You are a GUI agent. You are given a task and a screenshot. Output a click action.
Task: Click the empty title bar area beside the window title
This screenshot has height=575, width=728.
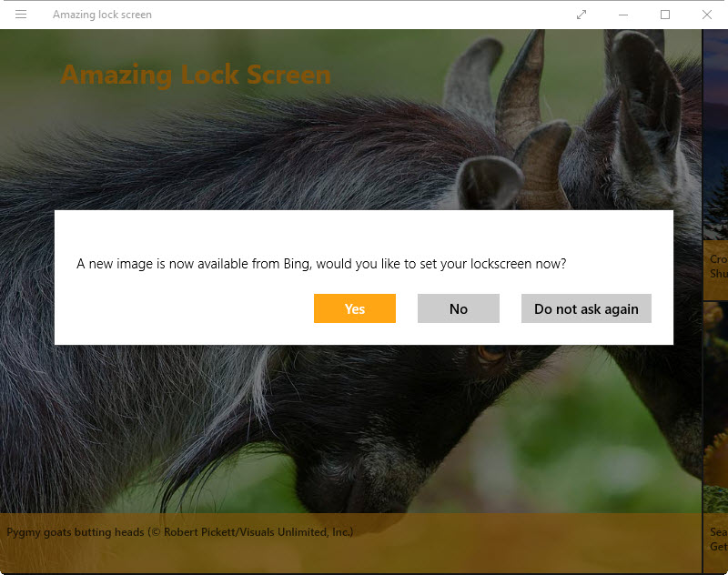pos(364,15)
